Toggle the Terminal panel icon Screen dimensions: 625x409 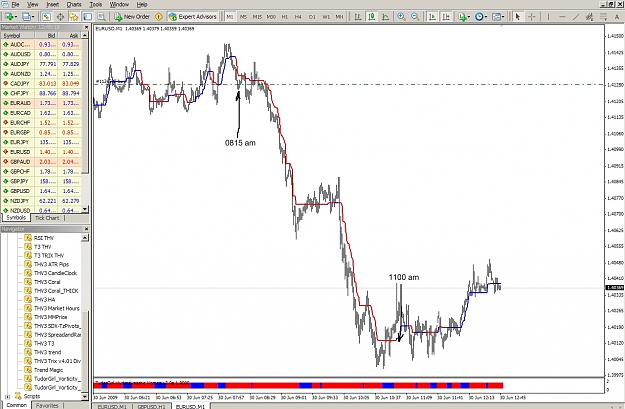tap(88, 17)
